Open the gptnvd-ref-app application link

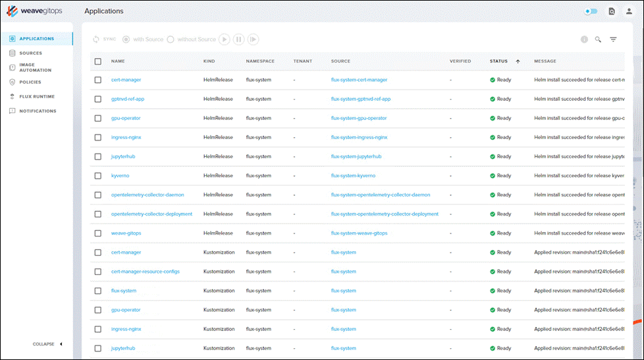tap(128, 99)
